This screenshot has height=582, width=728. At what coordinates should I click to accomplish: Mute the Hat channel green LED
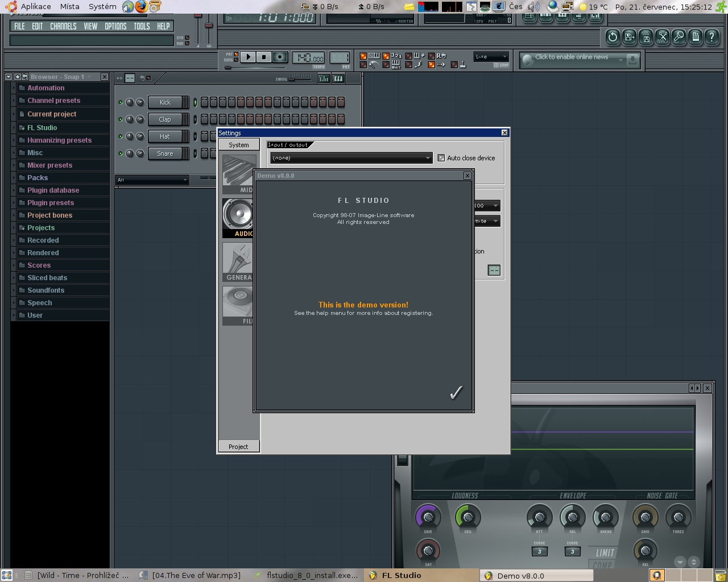pyautogui.click(x=121, y=136)
